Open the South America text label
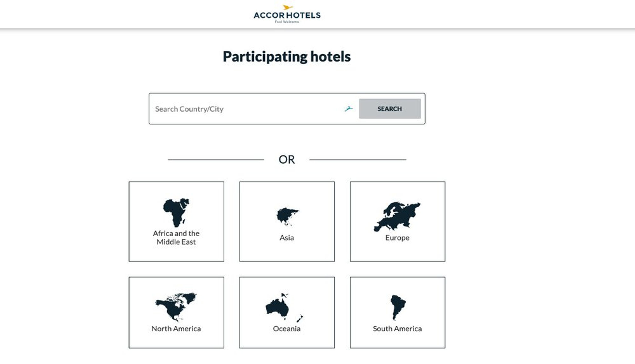 [397, 328]
